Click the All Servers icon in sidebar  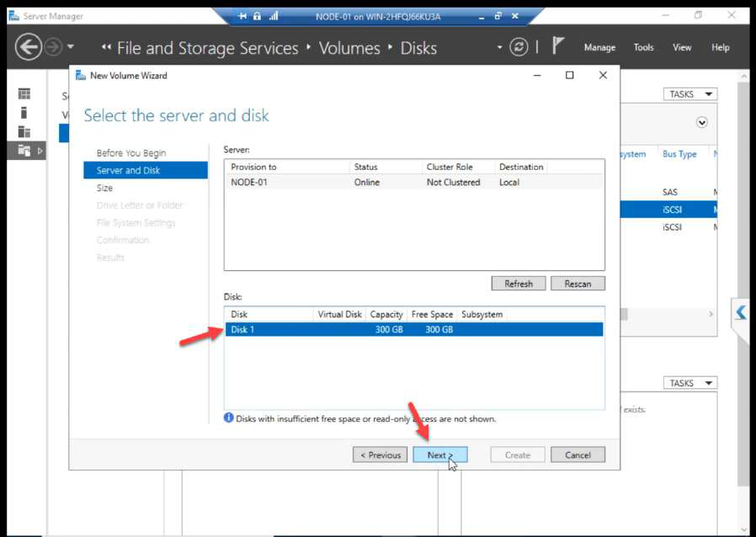pyautogui.click(x=24, y=131)
